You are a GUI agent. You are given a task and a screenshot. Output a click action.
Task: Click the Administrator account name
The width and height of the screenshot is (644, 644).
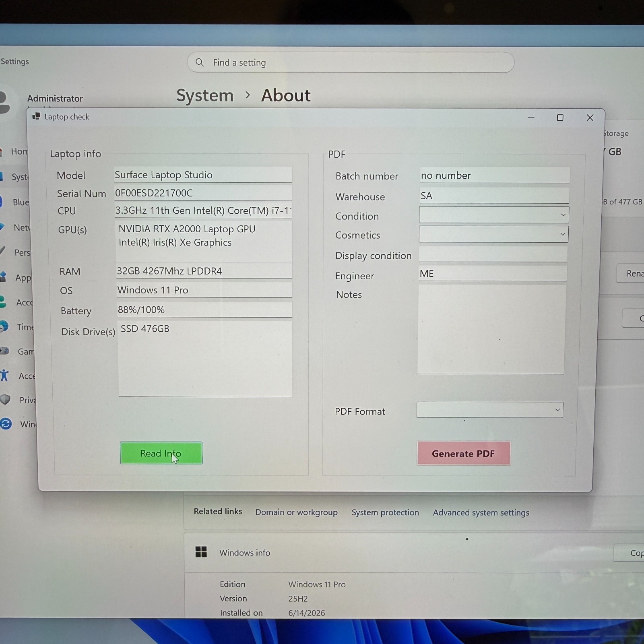(55, 99)
